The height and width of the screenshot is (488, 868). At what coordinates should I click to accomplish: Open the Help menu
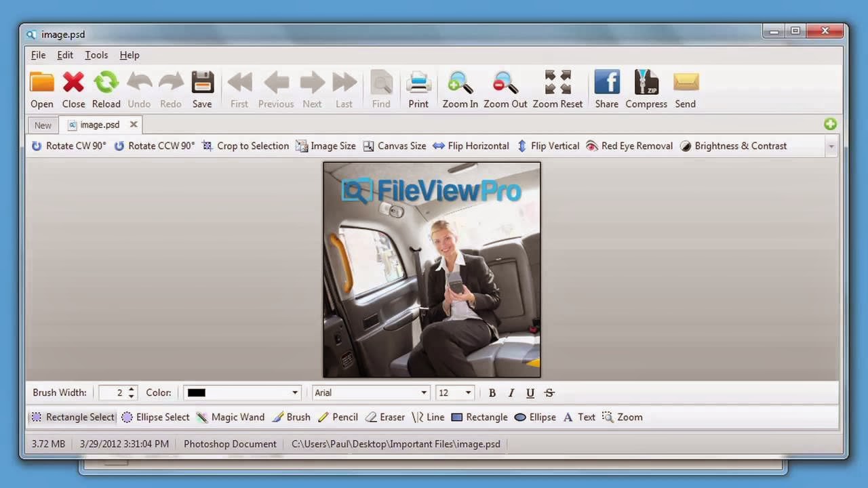coord(130,55)
